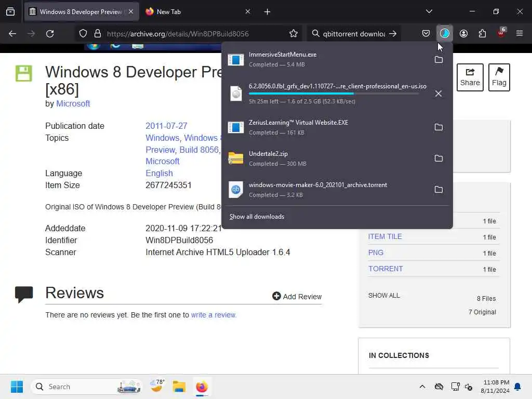Viewport: 532px width, 399px height.
Task: Click the muted volume tray icon
Action: (469, 387)
